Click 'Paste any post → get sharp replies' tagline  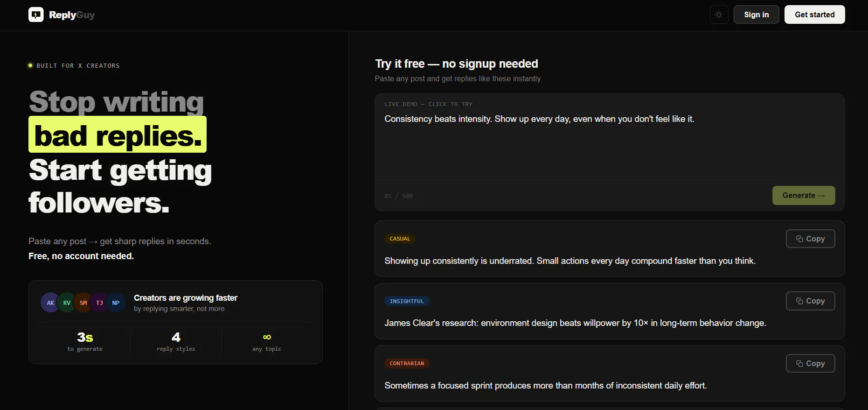pos(120,241)
